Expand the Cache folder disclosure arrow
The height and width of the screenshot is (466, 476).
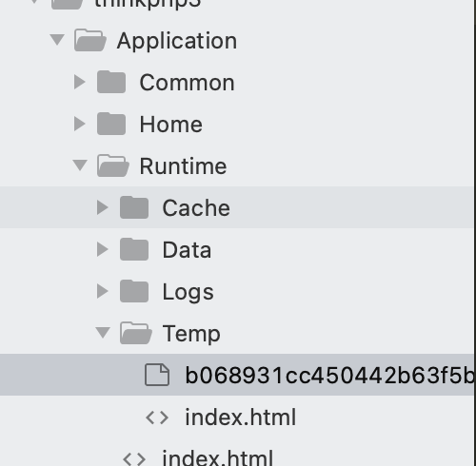tap(103, 207)
